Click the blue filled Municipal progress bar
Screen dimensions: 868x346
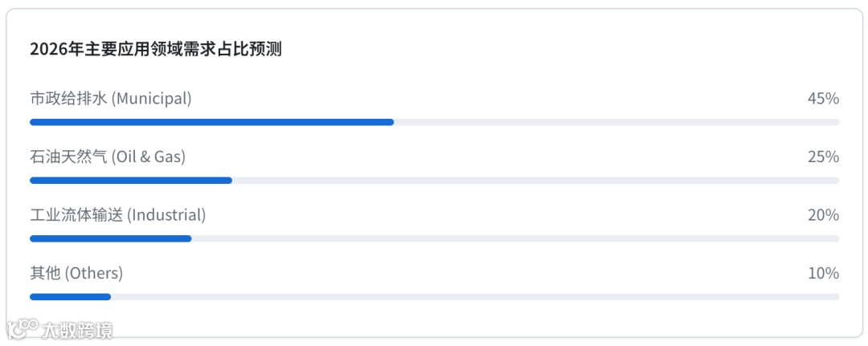211,122
